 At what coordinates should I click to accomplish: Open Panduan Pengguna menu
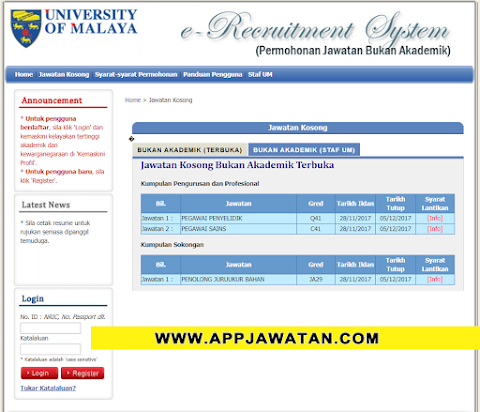click(x=213, y=74)
